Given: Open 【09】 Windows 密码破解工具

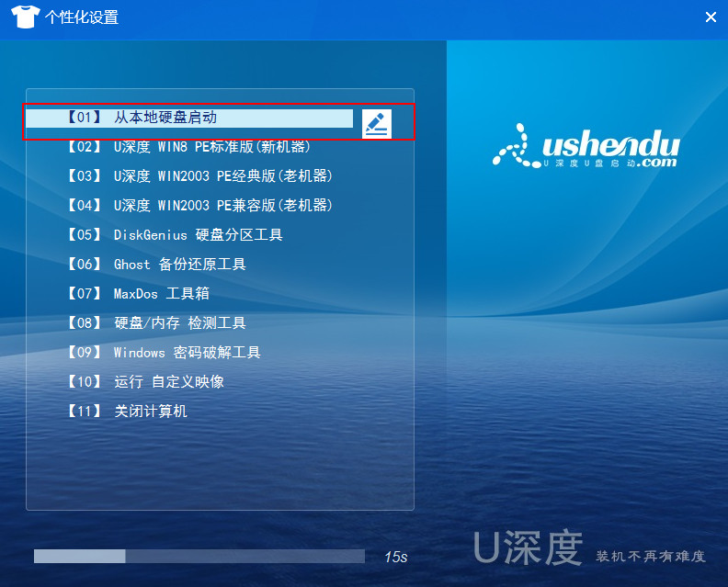Looking at the screenshot, I should (164, 353).
